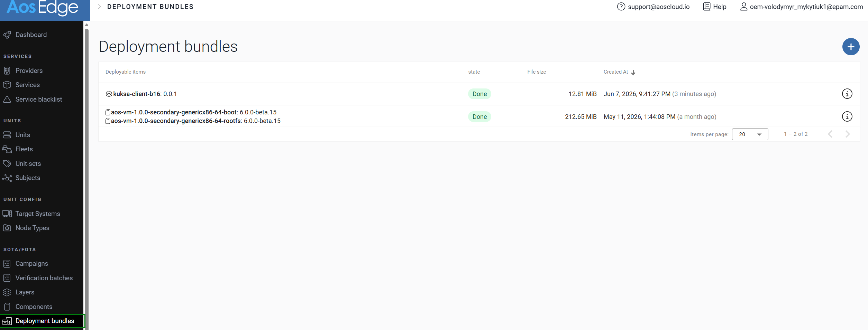Click the Deployment bundles sidebar icon
The height and width of the screenshot is (330, 868).
point(7,321)
